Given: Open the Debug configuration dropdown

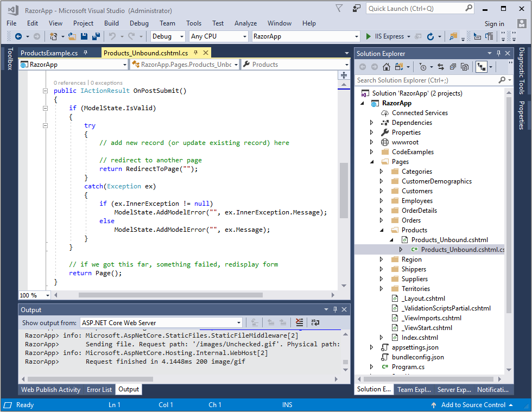Looking at the screenshot, I should pos(182,36).
